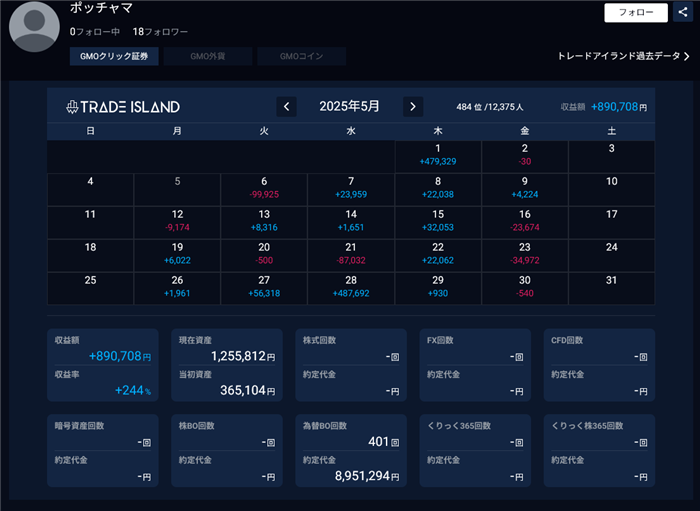Select May 27 cell showing +56,318
700x511 pixels.
(264, 289)
